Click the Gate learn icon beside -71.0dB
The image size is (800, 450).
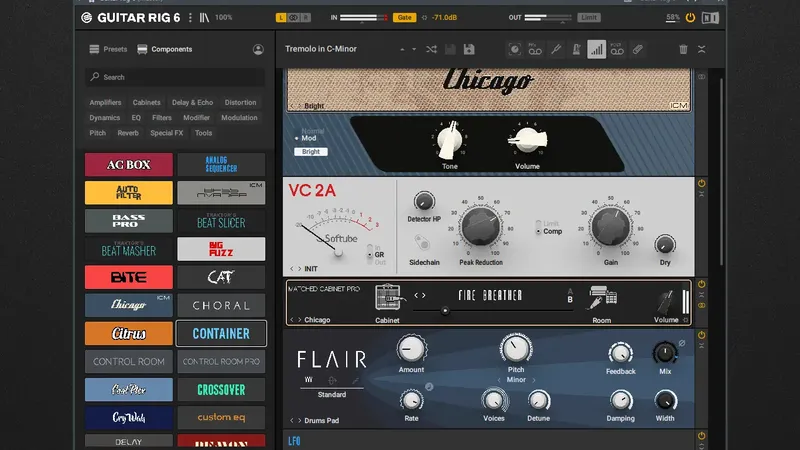coord(424,17)
